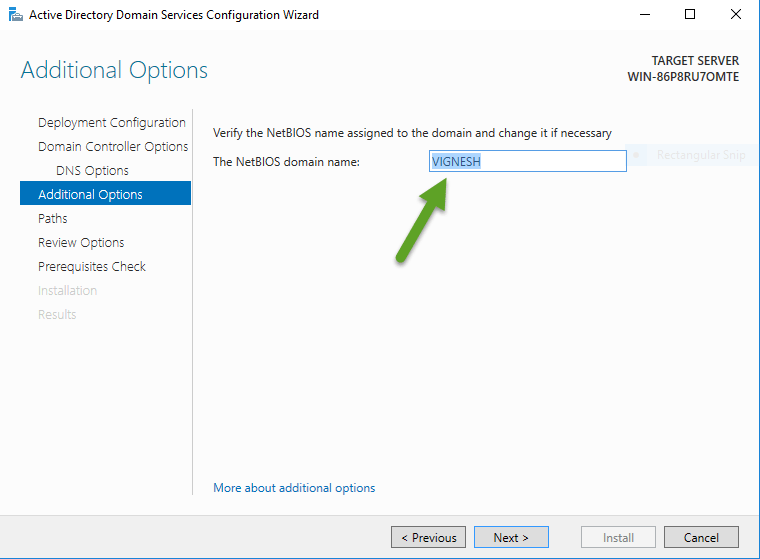Maximize the wizard window

(x=690, y=15)
